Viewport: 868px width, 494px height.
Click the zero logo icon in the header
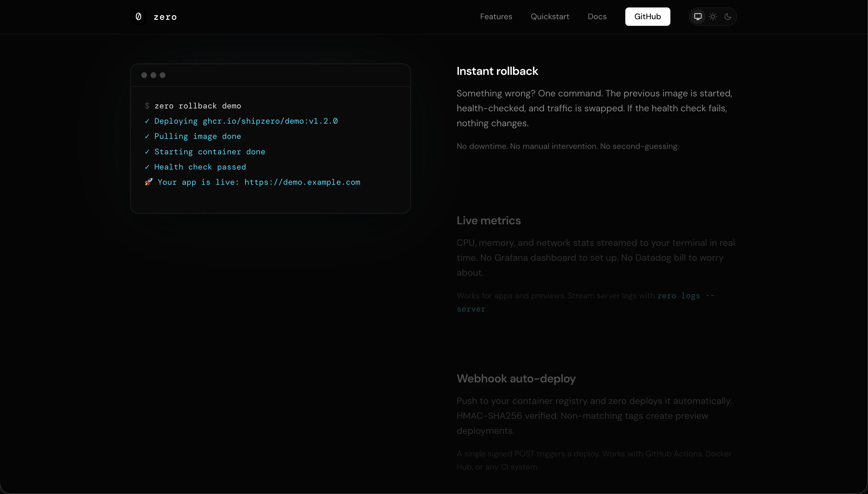point(138,16)
